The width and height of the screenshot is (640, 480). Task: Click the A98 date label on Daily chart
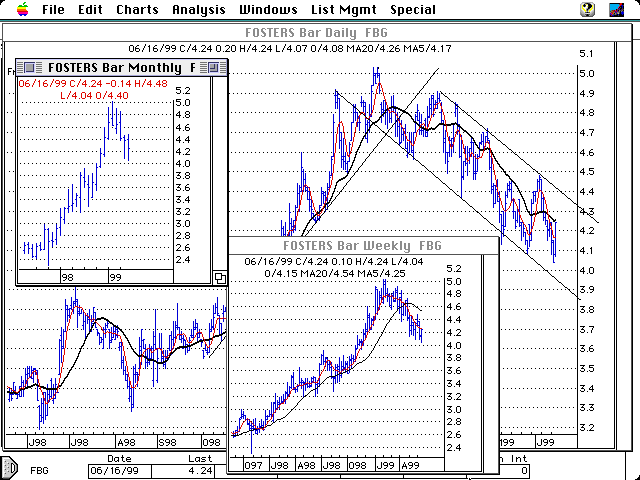126,442
